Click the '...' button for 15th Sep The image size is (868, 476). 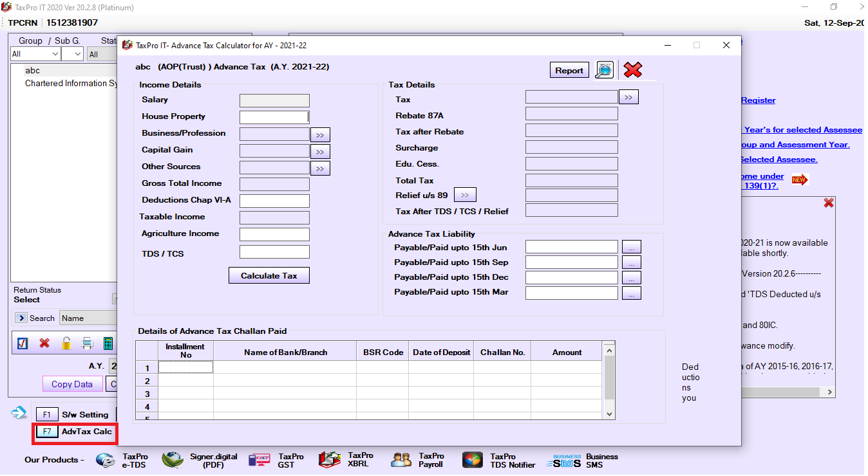[x=632, y=262]
